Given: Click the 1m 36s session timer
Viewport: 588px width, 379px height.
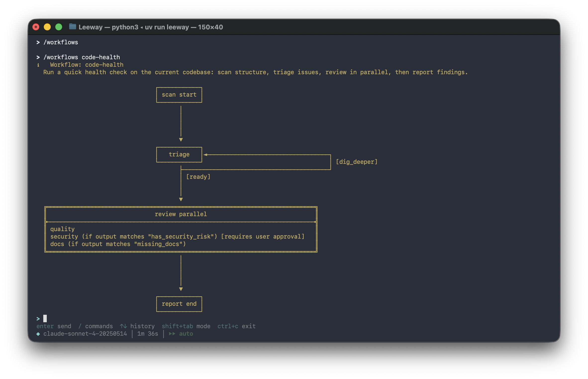Looking at the screenshot, I should tap(147, 334).
